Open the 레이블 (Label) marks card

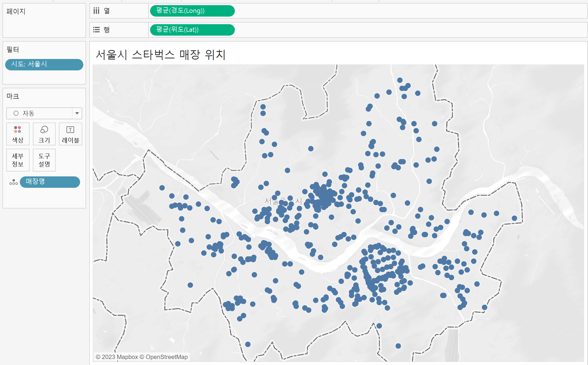tap(71, 134)
